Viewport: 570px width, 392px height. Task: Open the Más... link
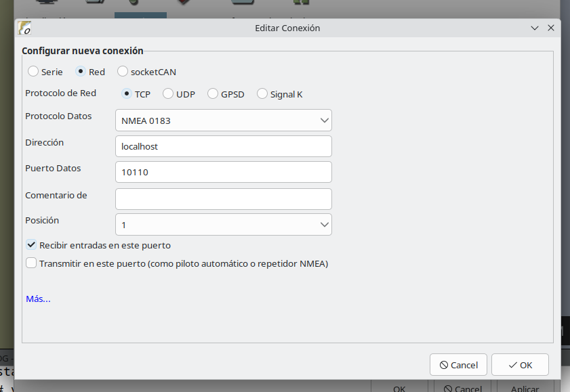click(x=38, y=299)
